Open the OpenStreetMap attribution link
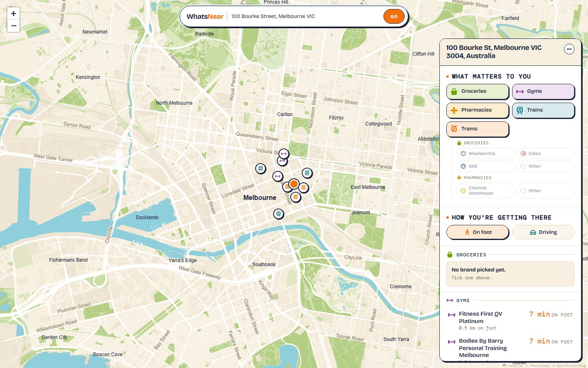This screenshot has height=368, width=588. pyautogui.click(x=571, y=366)
